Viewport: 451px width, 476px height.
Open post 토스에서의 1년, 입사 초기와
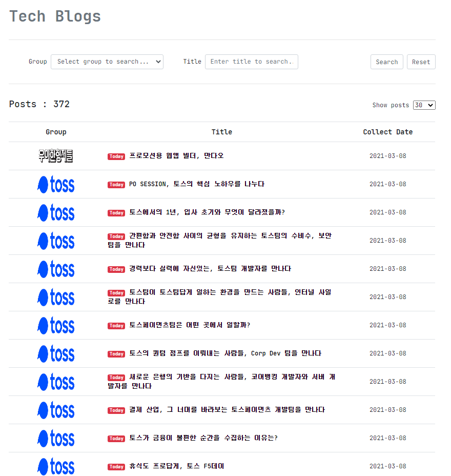207,212
